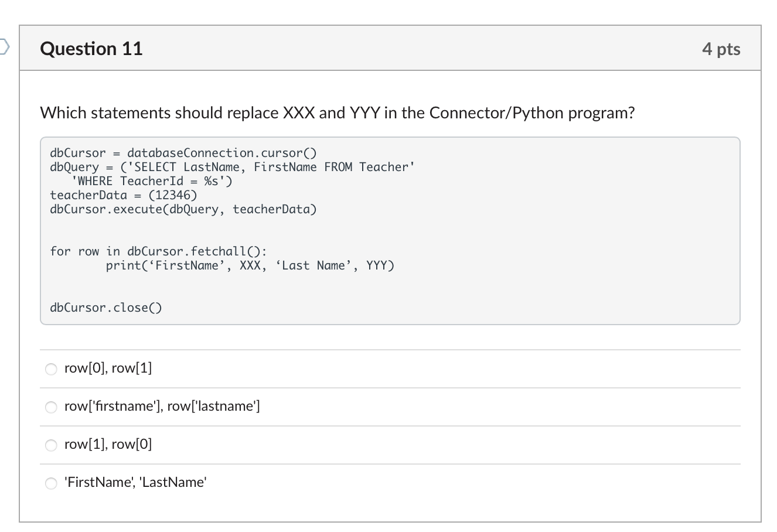Click the teacherData = (12346) line
Screen dimensions: 777x532
(x=123, y=195)
